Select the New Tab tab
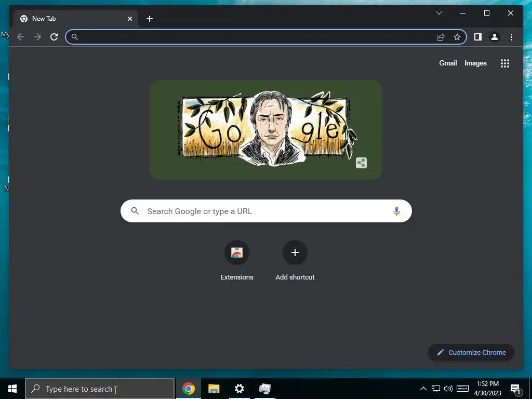 coord(76,19)
